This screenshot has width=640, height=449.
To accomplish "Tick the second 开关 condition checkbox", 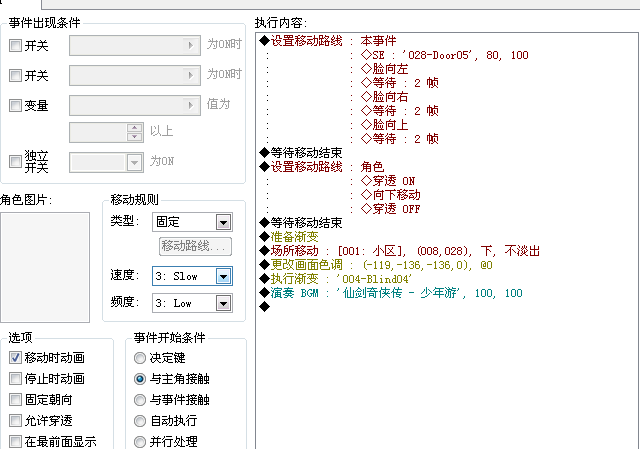I will (16, 76).
